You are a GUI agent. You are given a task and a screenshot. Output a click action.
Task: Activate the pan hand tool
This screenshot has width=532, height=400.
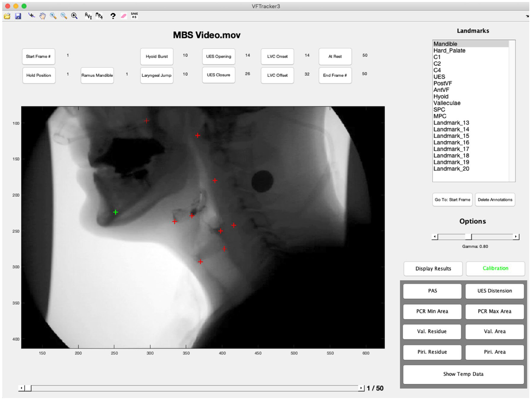(x=42, y=16)
